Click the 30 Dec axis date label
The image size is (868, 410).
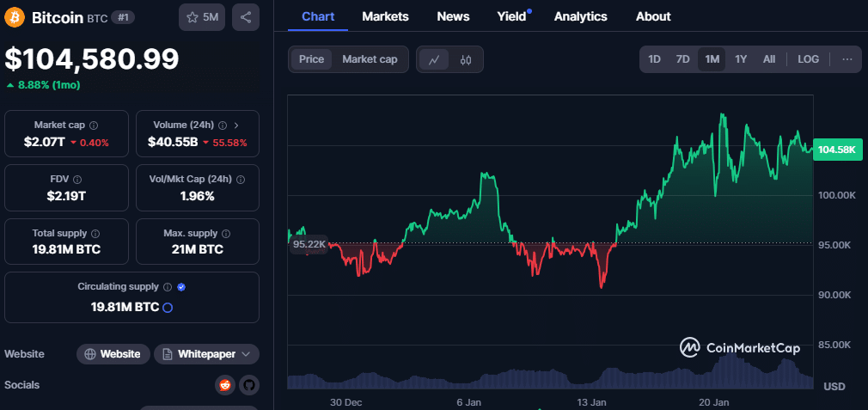click(348, 402)
